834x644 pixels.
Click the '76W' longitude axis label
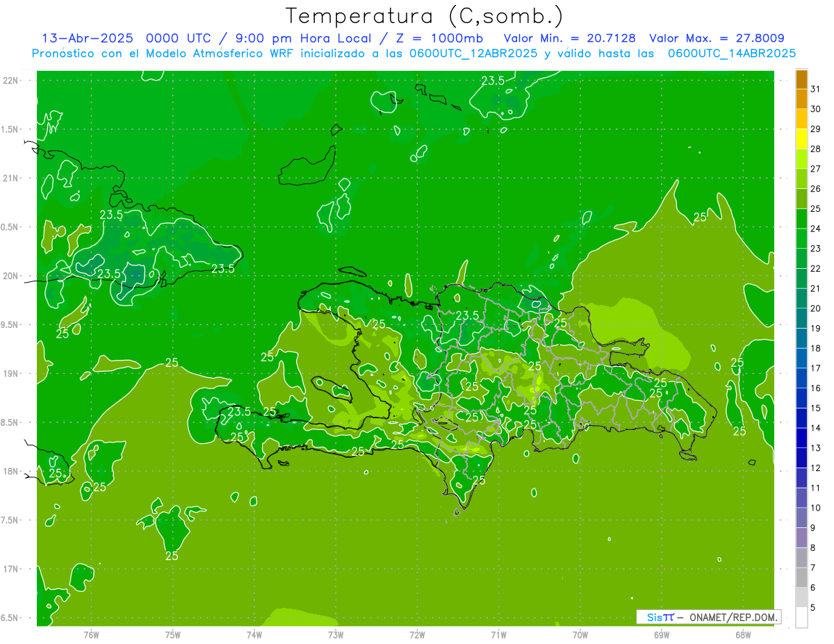(91, 634)
